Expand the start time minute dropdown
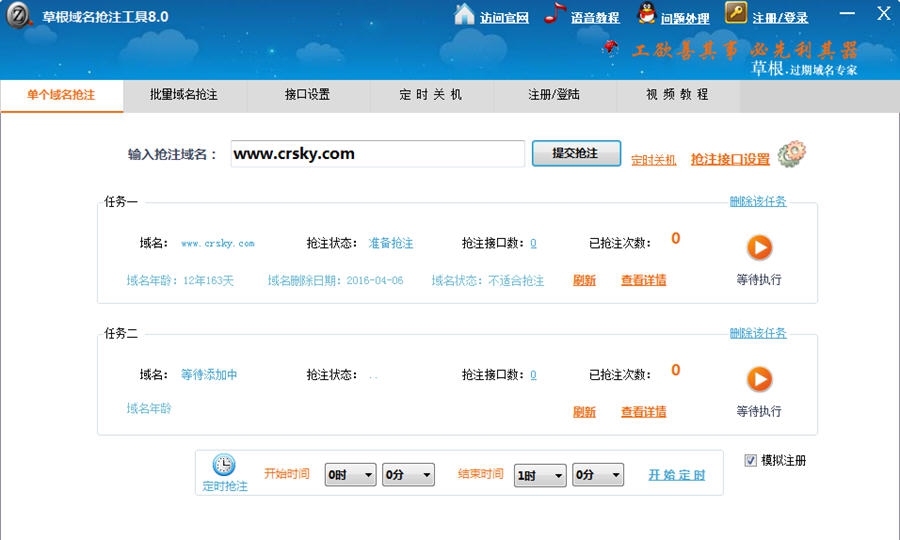The width and height of the screenshot is (900, 540). pyautogui.click(x=409, y=475)
